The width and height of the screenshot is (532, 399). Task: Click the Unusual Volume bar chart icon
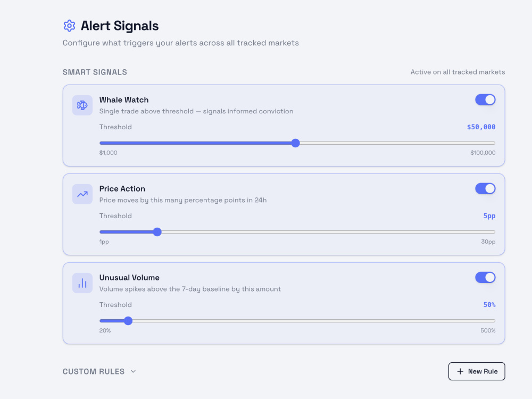pyautogui.click(x=82, y=283)
